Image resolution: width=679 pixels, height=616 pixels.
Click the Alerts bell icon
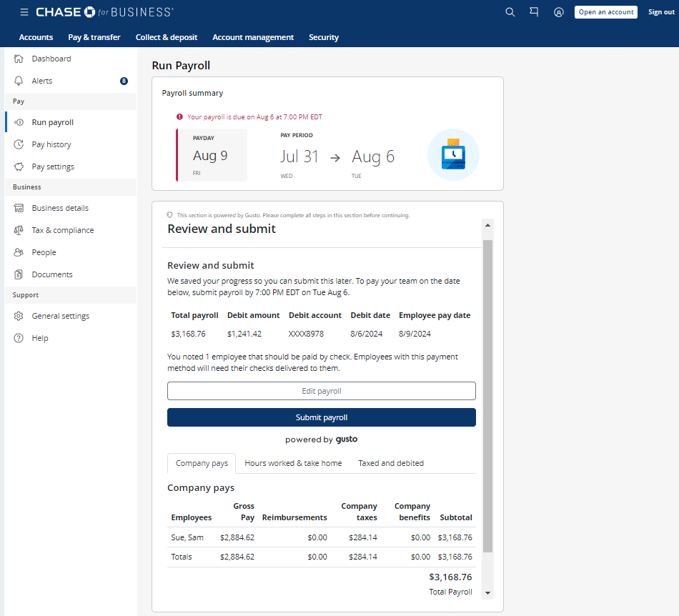click(x=19, y=81)
